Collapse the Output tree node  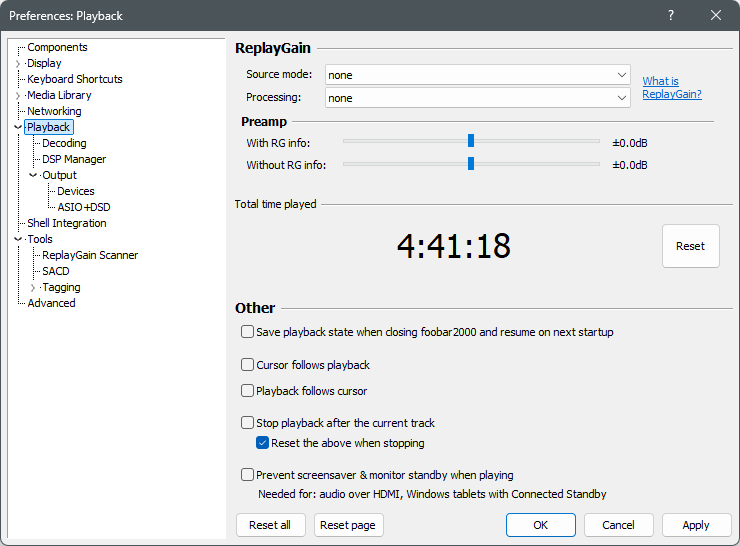coord(33,175)
